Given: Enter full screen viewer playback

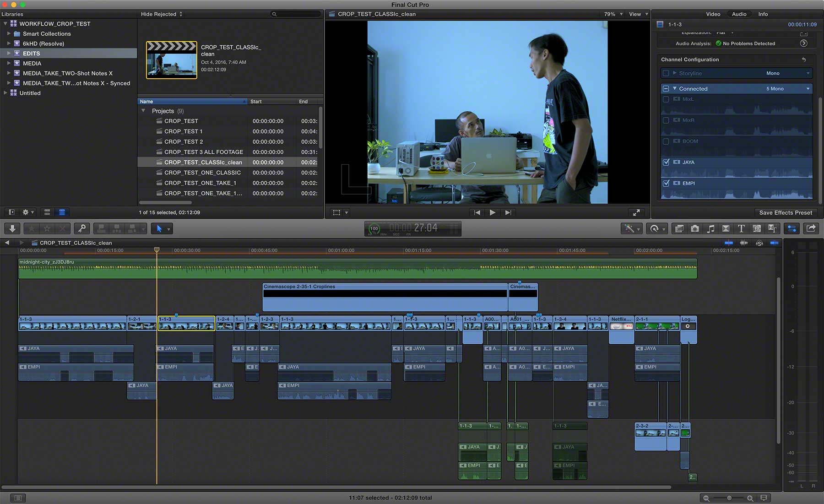Looking at the screenshot, I should 636,212.
